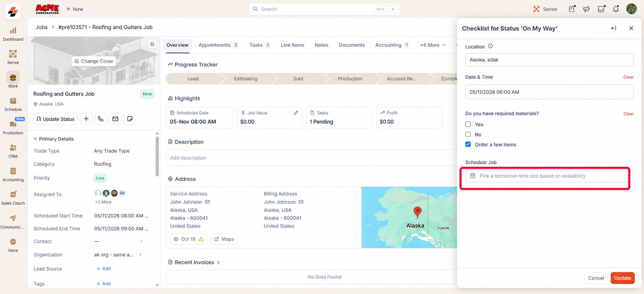Expand the Contact row chevron
The width and height of the screenshot is (644, 294).
[x=141, y=241]
